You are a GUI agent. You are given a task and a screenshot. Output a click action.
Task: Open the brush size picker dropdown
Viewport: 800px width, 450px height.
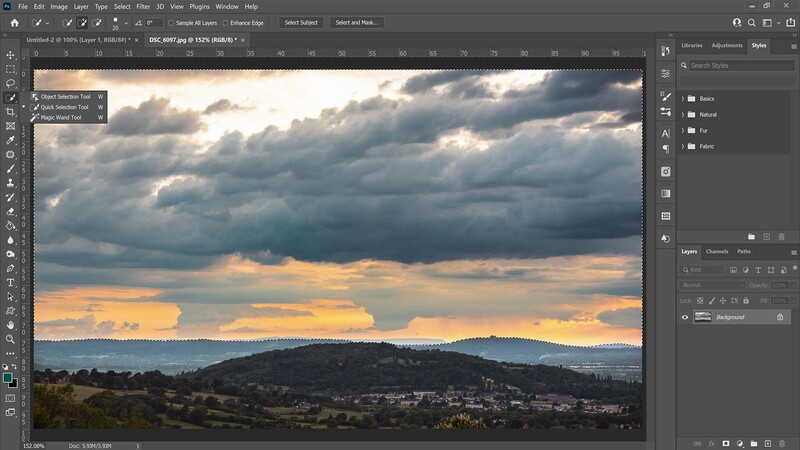pos(126,23)
